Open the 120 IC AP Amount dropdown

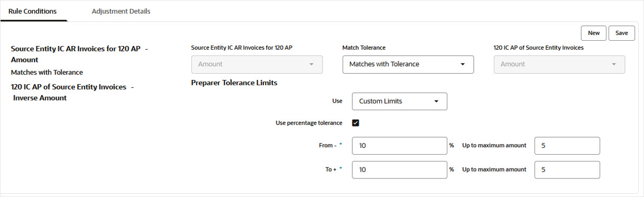tap(559, 64)
